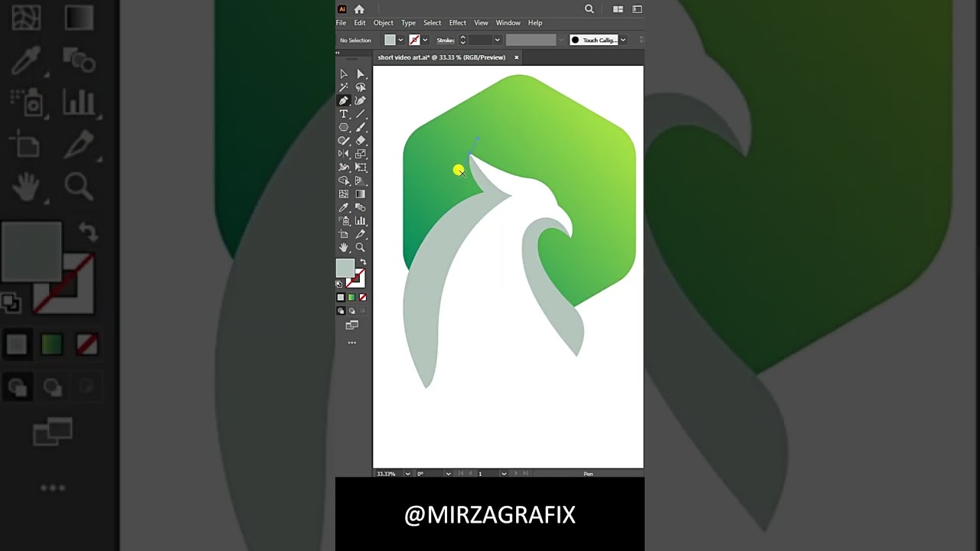The width and height of the screenshot is (980, 551).
Task: Select the Gradient tool
Action: pos(361,194)
